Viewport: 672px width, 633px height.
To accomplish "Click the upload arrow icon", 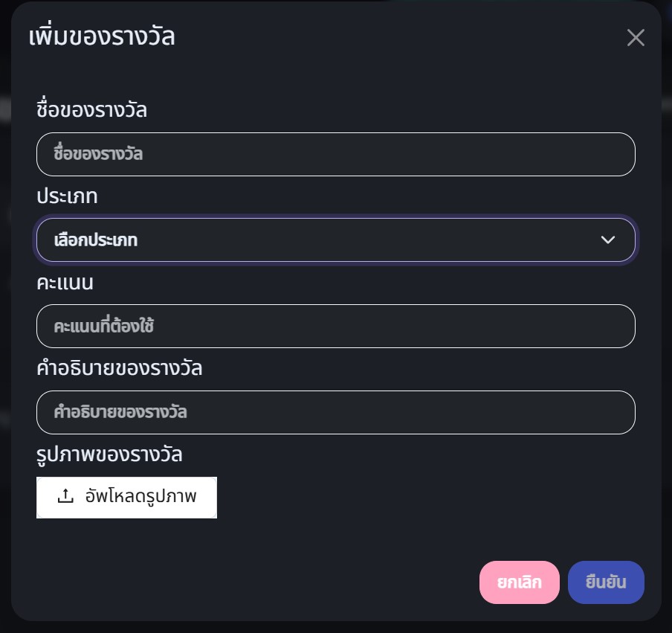I will coord(65,496).
